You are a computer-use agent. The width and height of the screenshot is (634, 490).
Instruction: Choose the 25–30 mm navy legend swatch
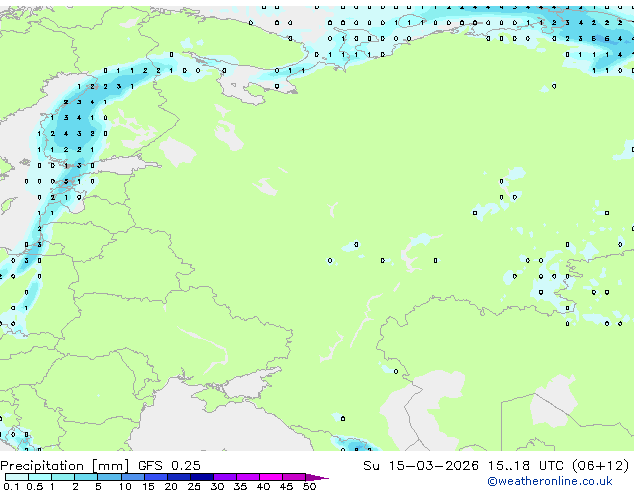click(x=201, y=477)
